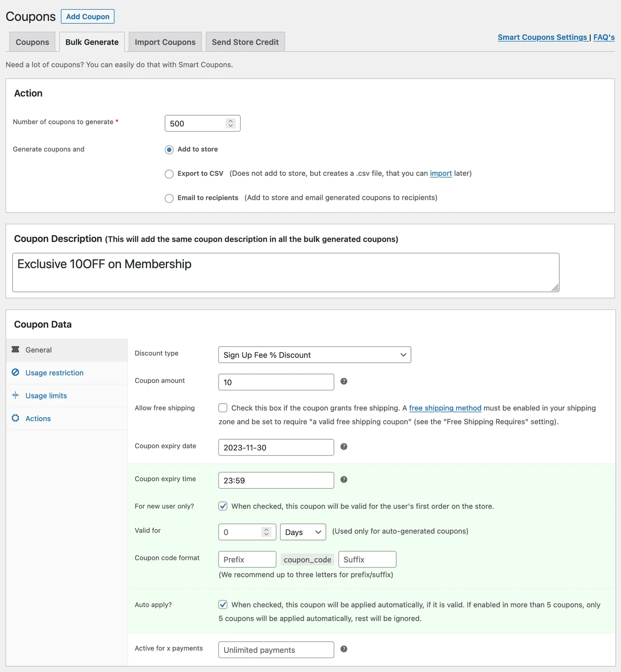The image size is (621, 672).
Task: Click help icon beside Active for x payments
Action: [x=344, y=649]
